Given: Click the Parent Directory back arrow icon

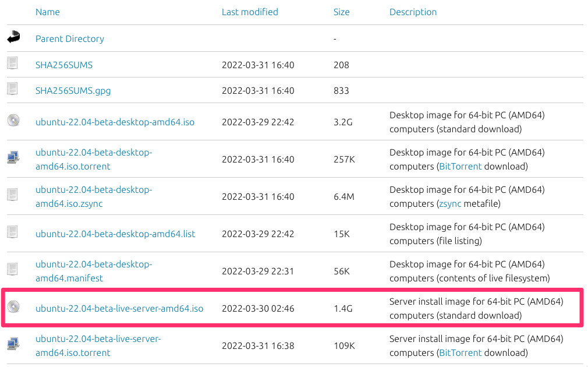Looking at the screenshot, I should click(13, 37).
